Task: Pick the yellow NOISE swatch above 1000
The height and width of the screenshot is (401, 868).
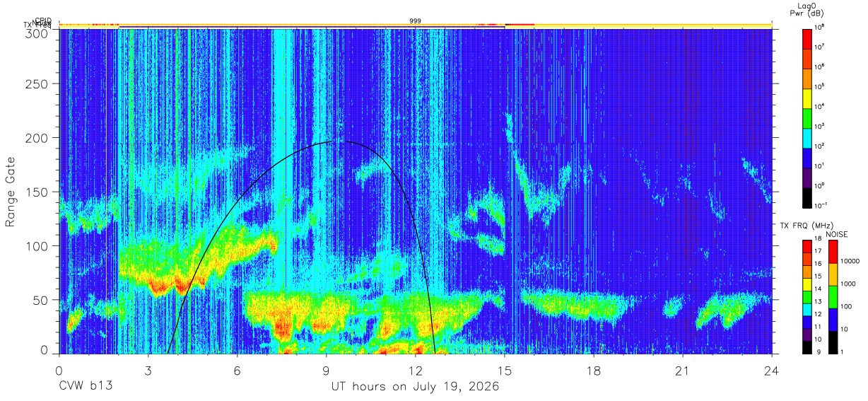Action: [832, 274]
